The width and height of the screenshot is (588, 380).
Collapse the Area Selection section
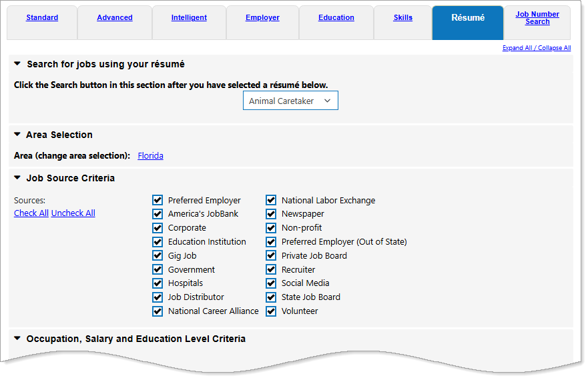click(x=18, y=135)
